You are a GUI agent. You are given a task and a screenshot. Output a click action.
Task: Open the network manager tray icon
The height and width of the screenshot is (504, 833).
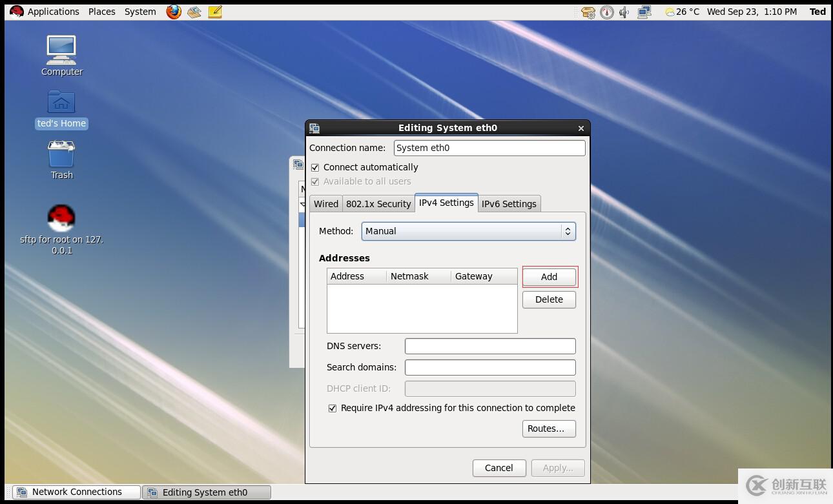pos(644,12)
